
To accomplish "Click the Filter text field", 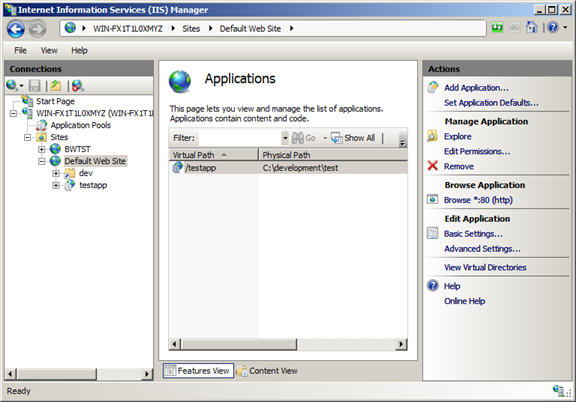I will coord(240,138).
